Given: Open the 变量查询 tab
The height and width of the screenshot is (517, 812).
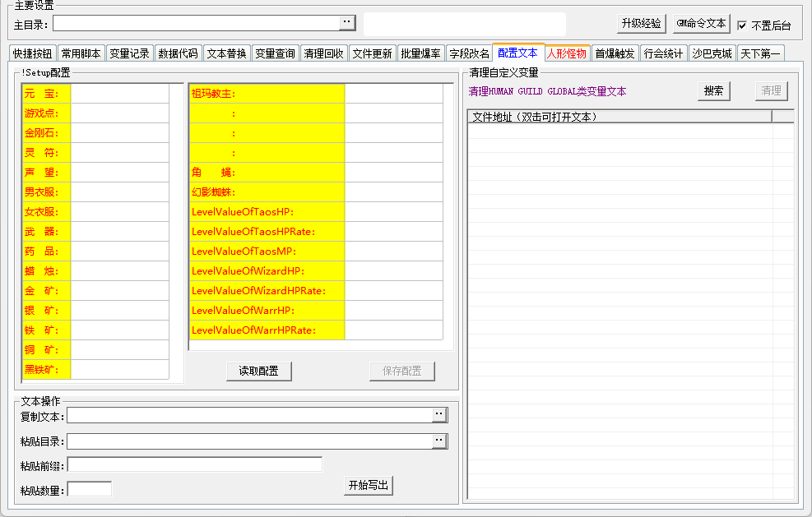Looking at the screenshot, I should pos(275,53).
